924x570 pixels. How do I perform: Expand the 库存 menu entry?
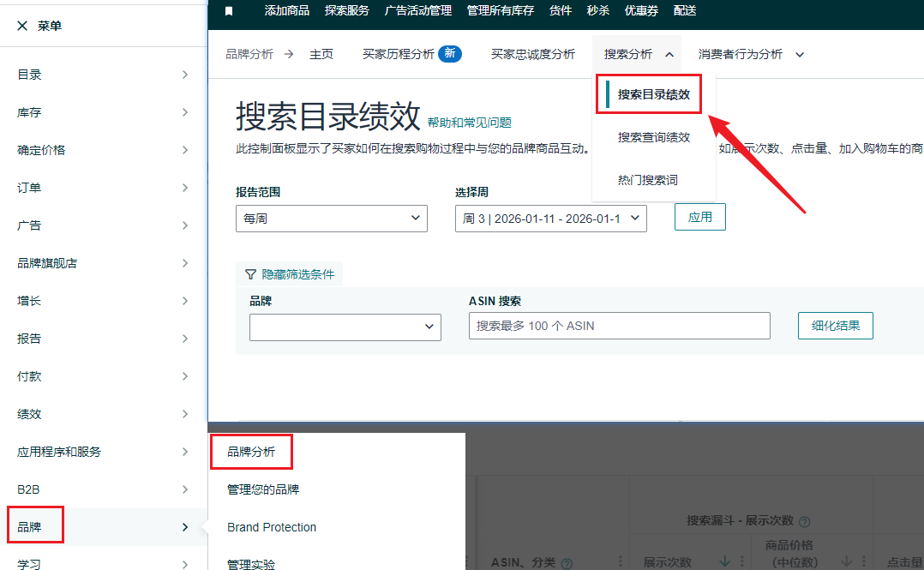(x=104, y=112)
